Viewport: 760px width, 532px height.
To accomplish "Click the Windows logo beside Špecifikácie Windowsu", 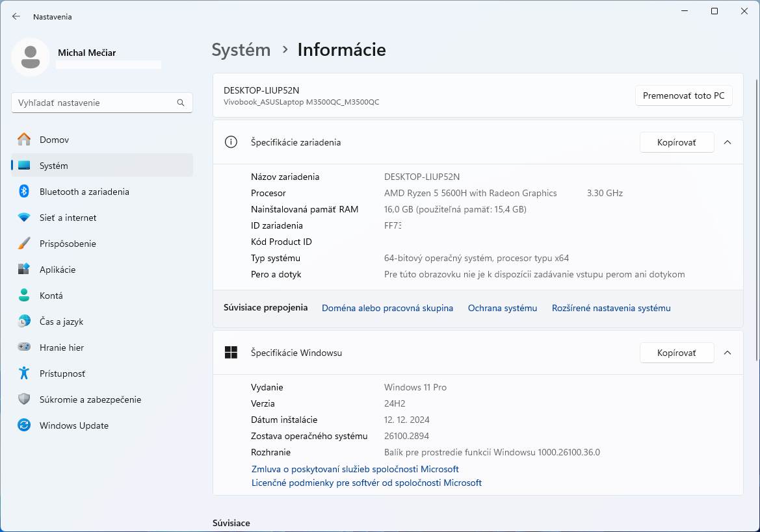I will [231, 353].
